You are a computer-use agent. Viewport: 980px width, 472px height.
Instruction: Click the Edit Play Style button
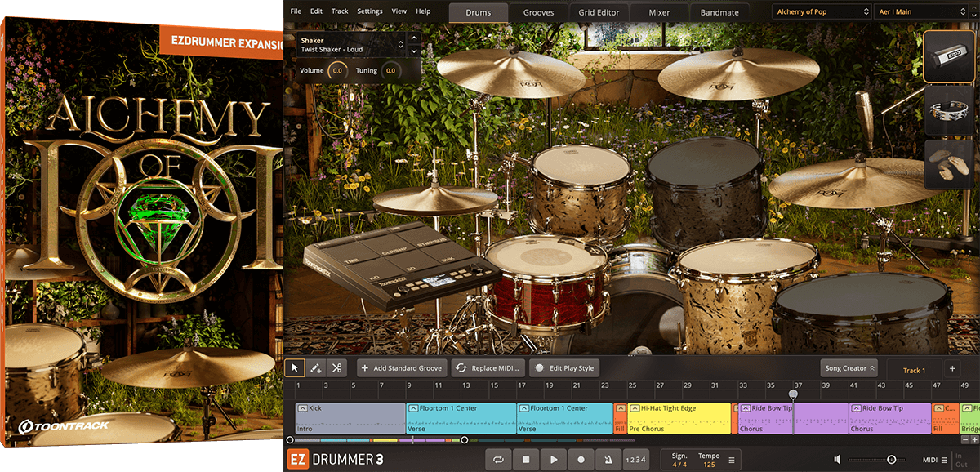(564, 368)
